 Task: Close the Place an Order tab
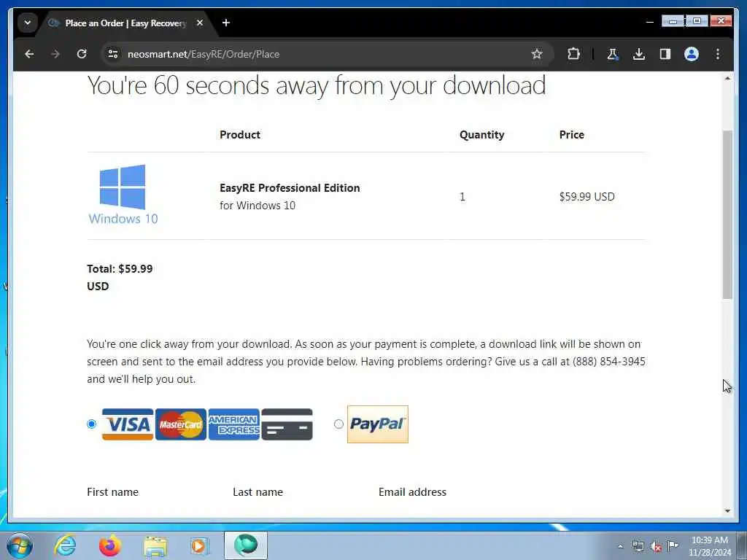pyautogui.click(x=200, y=23)
